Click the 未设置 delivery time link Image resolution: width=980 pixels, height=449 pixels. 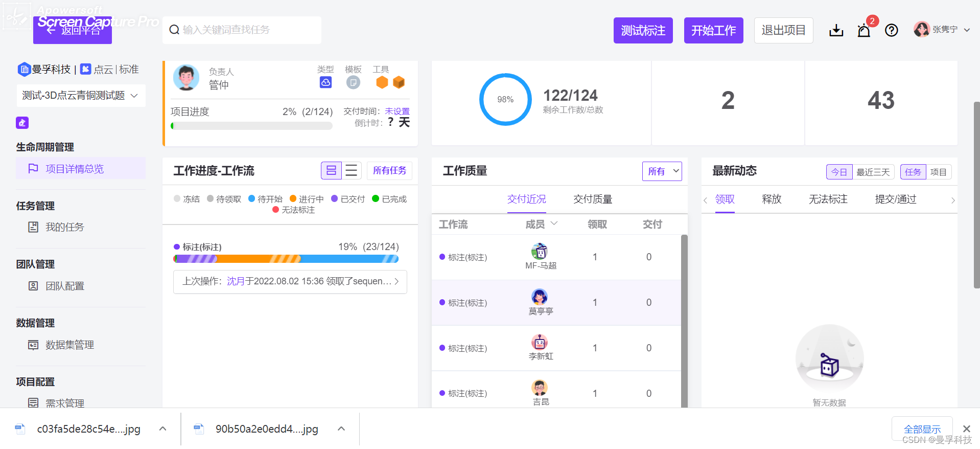[x=397, y=111]
